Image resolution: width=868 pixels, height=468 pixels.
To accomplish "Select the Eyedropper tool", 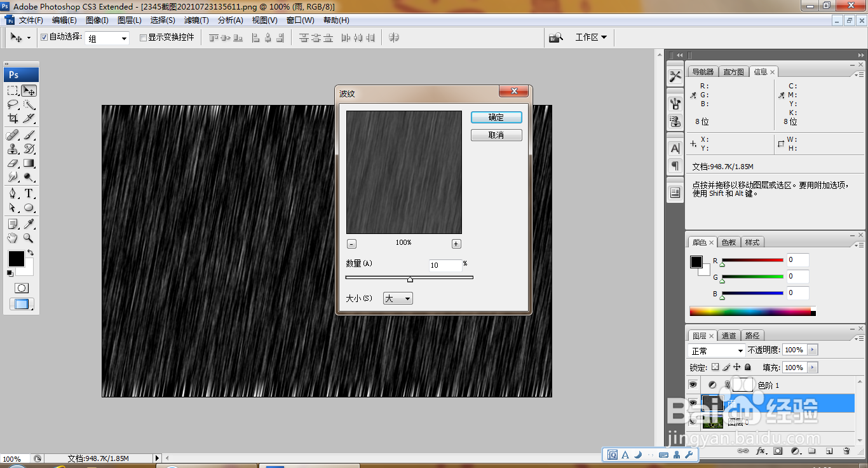I will pyautogui.click(x=29, y=224).
